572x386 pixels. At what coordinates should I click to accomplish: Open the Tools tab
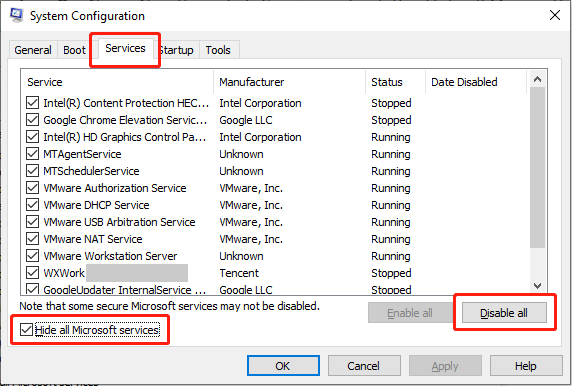click(x=218, y=50)
